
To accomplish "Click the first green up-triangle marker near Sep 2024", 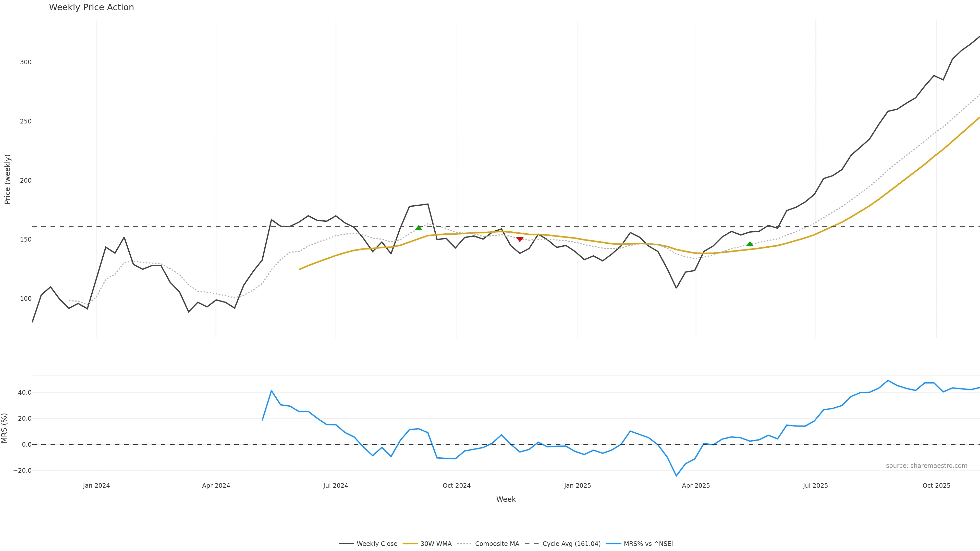I will (x=419, y=228).
